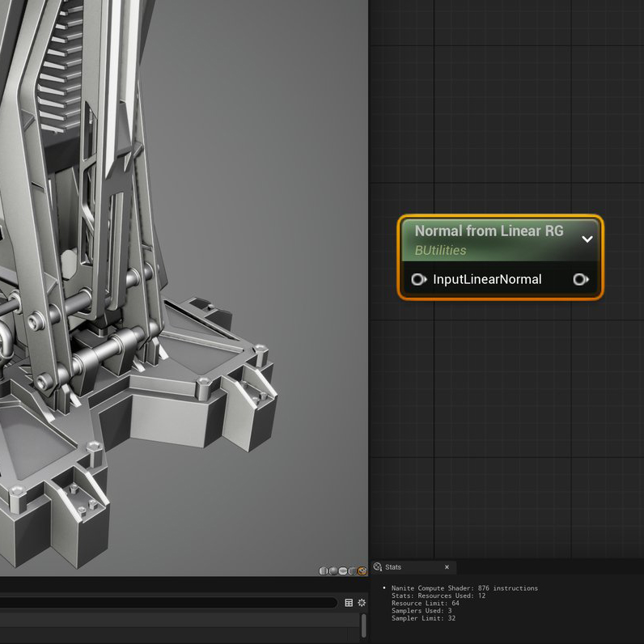Click the Resources Used: 12 stats line

click(439, 595)
